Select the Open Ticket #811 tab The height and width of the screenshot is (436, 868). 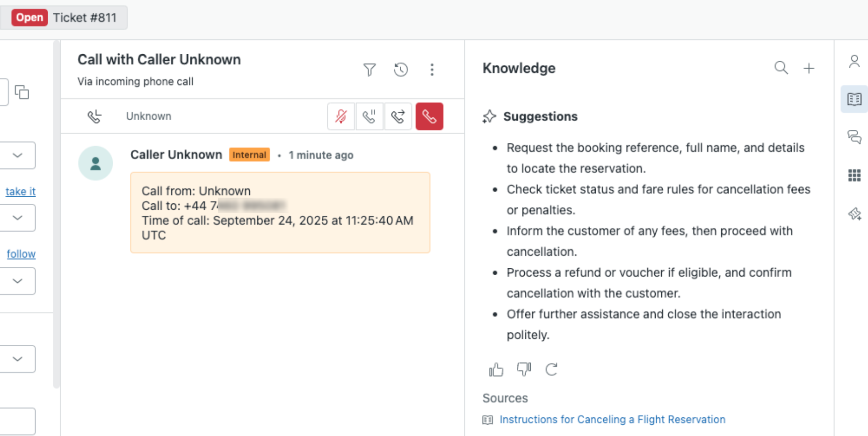click(64, 18)
